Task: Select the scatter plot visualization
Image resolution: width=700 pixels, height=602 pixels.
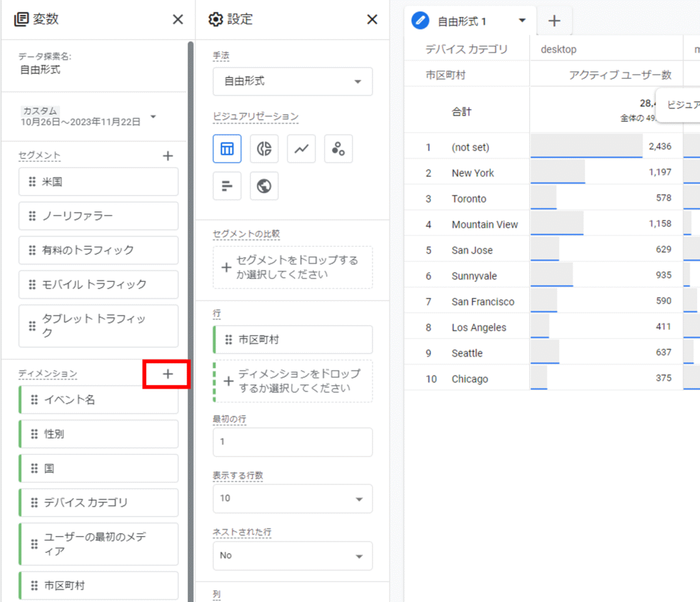Action: pyautogui.click(x=338, y=149)
